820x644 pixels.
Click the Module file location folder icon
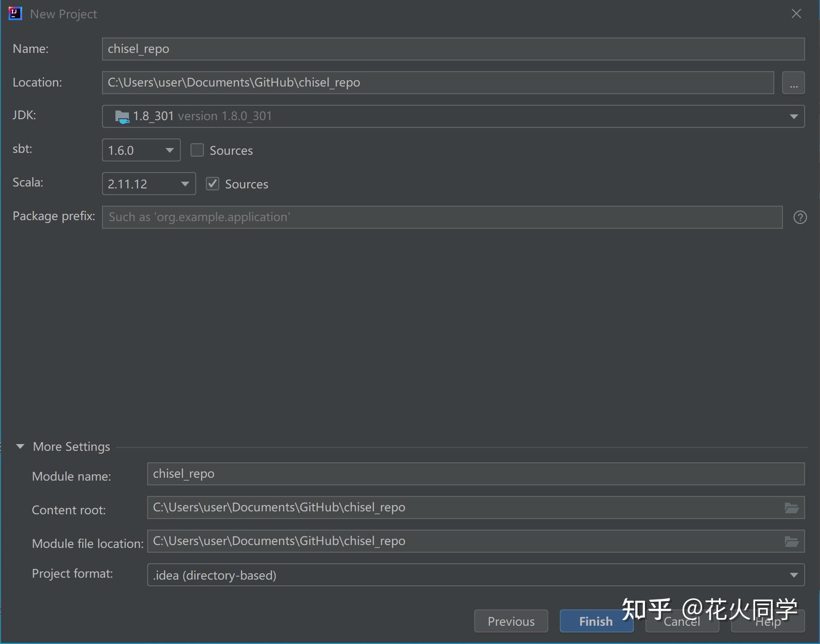tap(792, 541)
